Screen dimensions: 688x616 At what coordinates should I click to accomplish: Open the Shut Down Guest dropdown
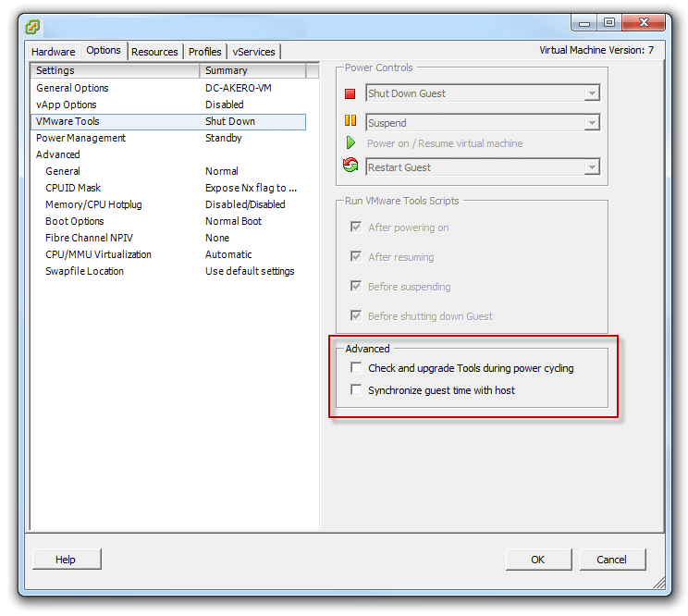(x=591, y=93)
